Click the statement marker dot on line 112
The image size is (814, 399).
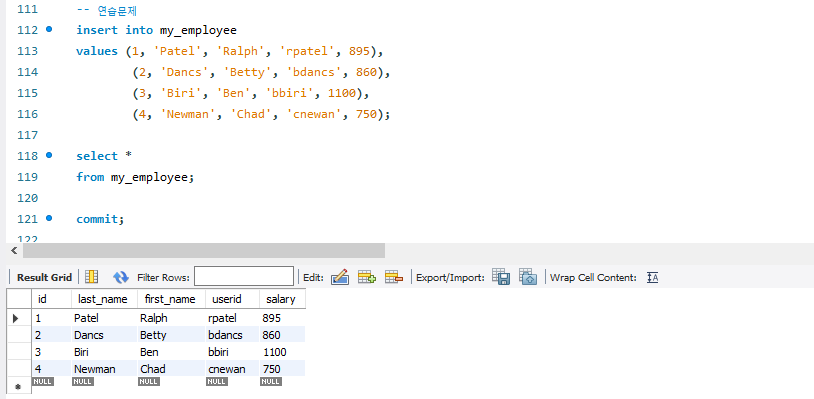(49, 30)
